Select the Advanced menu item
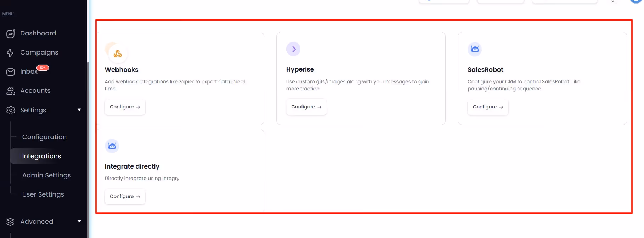 (37, 222)
